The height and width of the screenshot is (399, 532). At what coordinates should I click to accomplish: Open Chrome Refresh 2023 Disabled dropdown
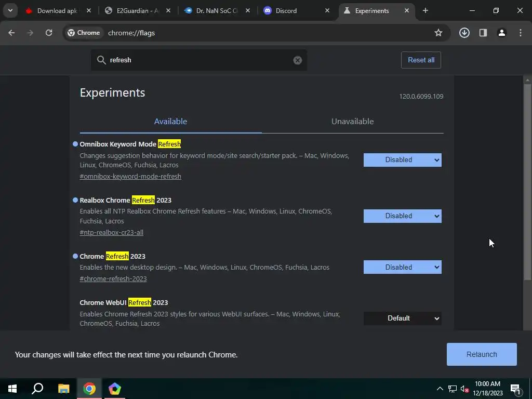pos(403,268)
